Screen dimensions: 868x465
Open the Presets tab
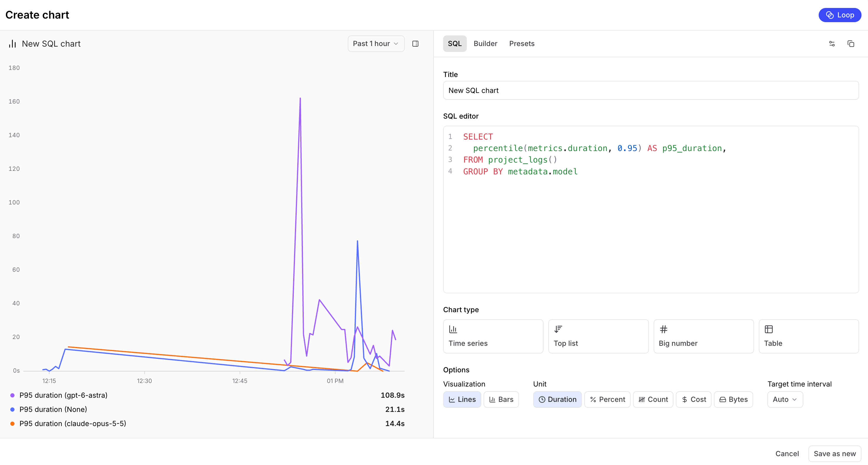(x=522, y=44)
